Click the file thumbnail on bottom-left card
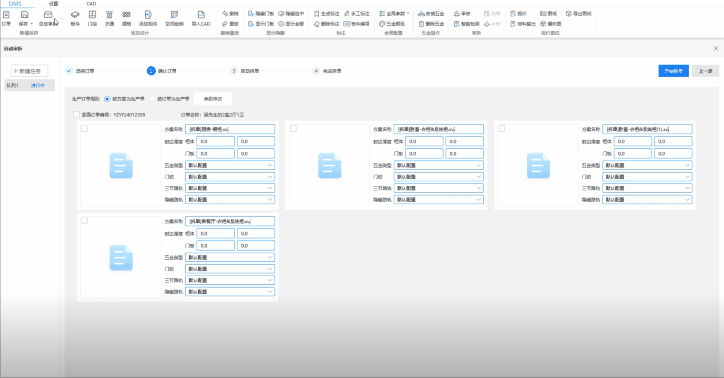 121,258
